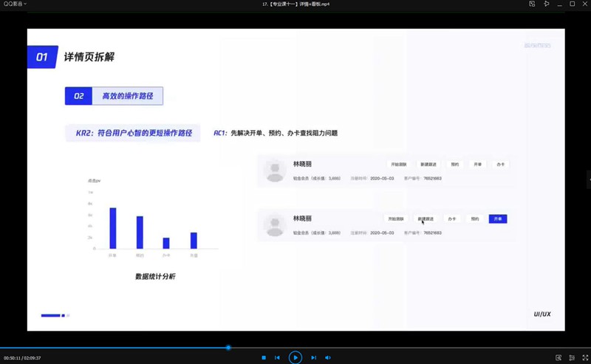591x364 pixels.
Task: Click the seek bar progress handle
Action: click(x=228, y=348)
